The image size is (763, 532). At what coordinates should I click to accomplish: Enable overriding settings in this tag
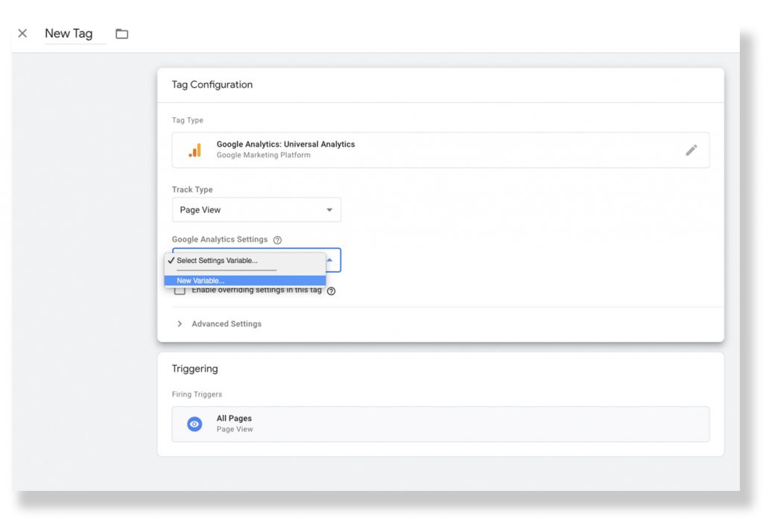(x=180, y=291)
